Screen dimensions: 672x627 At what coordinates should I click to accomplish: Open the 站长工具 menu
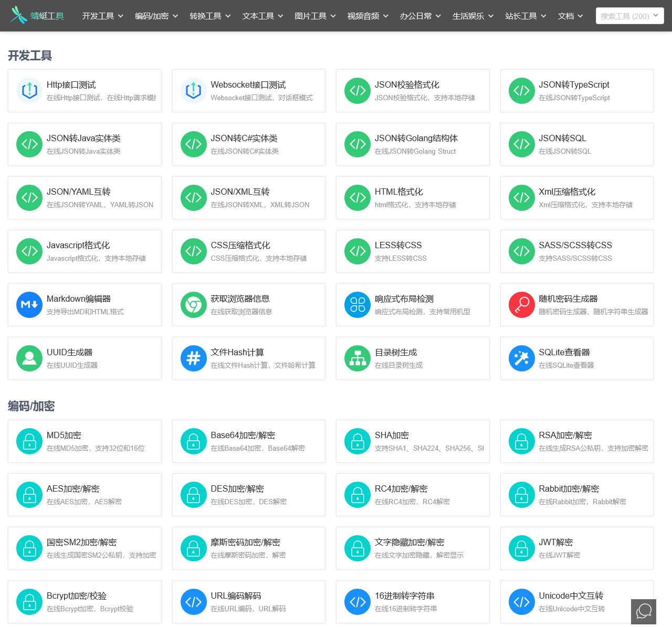click(526, 16)
